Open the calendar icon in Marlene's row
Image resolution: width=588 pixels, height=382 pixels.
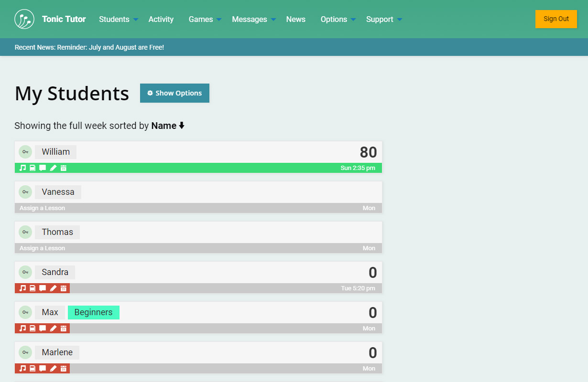63,369
